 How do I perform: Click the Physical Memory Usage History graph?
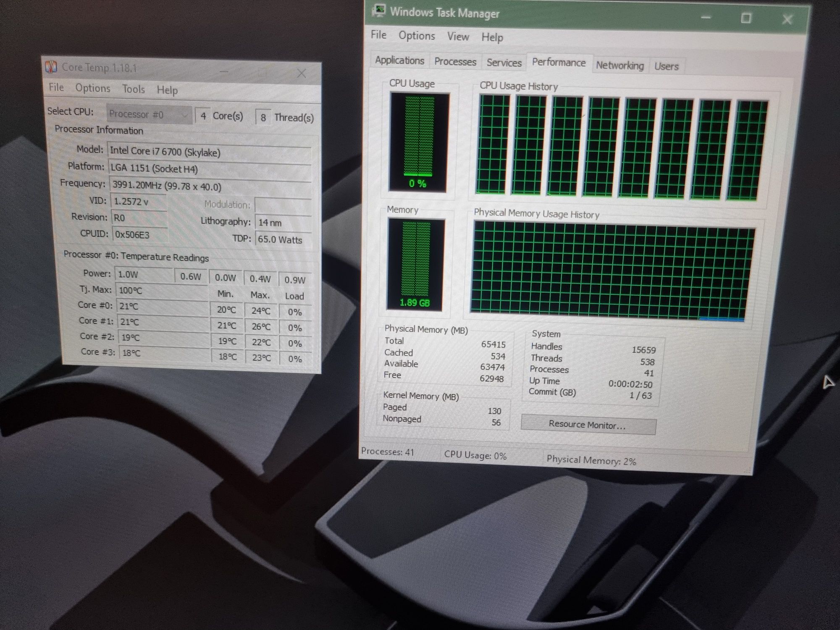(x=612, y=272)
